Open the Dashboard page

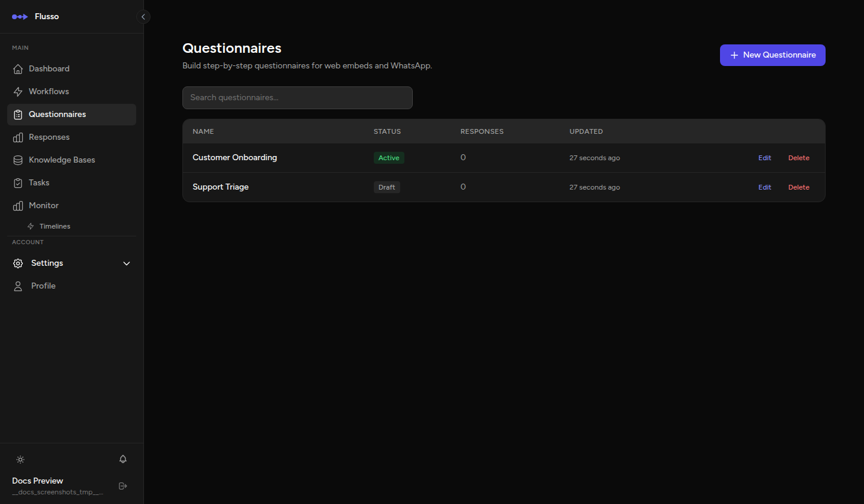point(71,69)
